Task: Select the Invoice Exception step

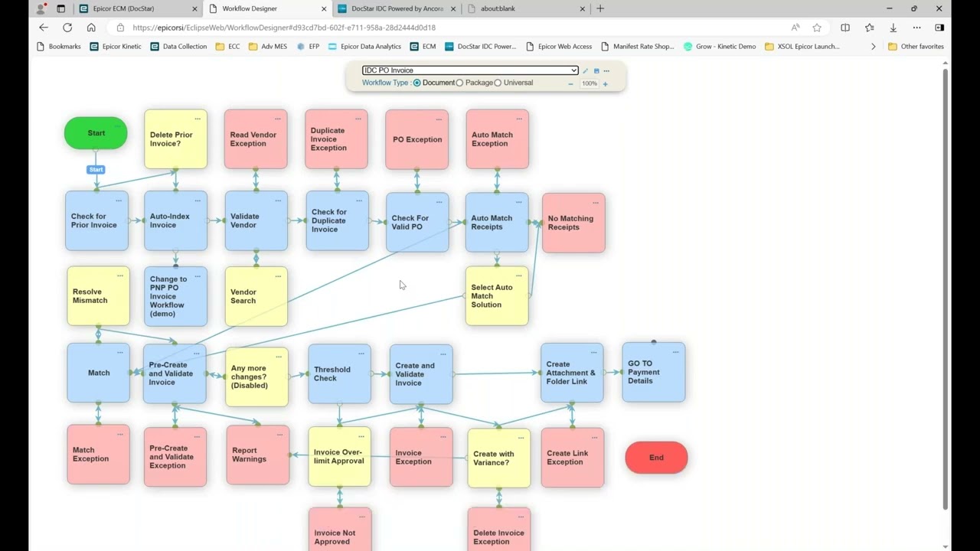Action: click(x=421, y=457)
